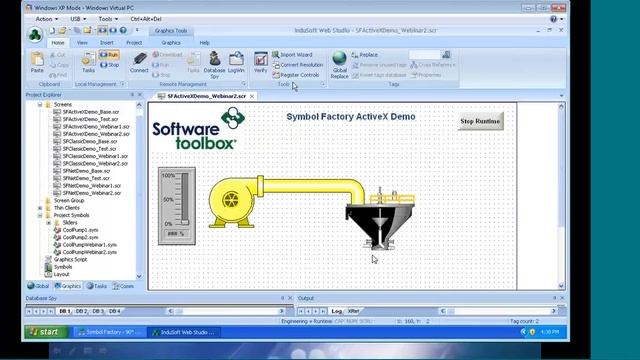Click Replace in Tags group

point(364,55)
